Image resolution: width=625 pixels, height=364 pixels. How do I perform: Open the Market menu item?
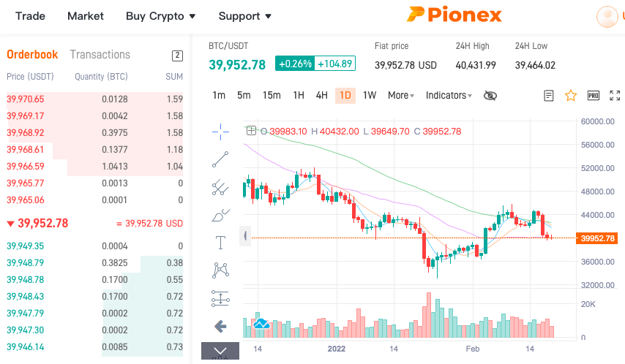click(86, 16)
